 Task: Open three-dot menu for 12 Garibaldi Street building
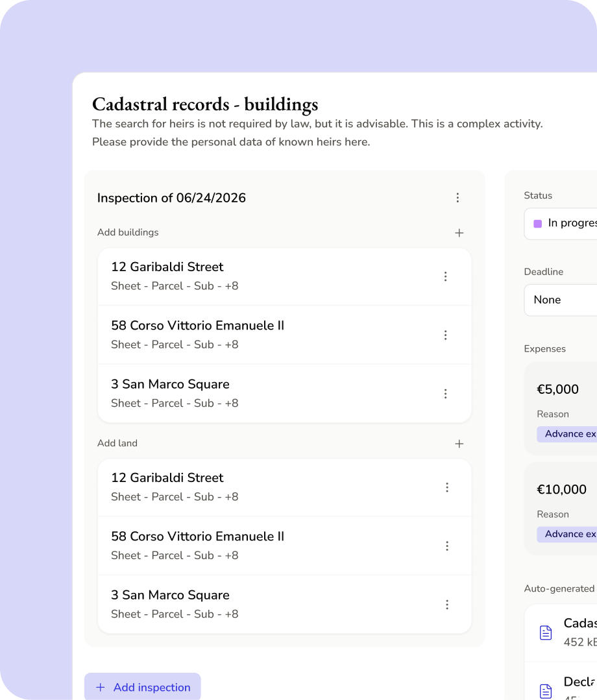click(445, 276)
